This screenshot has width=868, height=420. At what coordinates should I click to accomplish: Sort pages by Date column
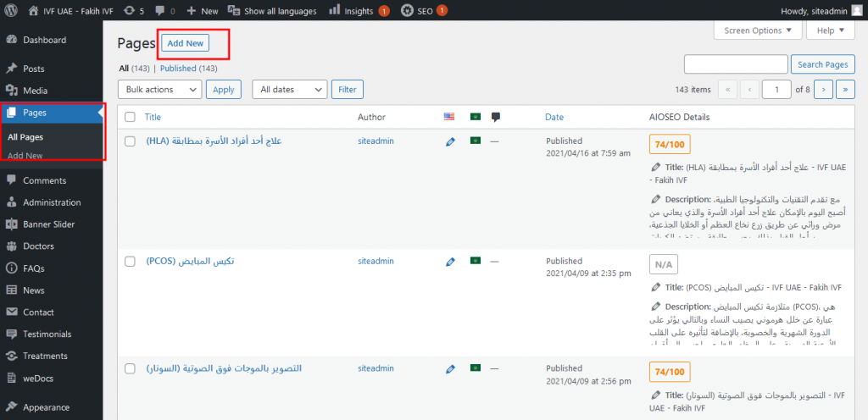pyautogui.click(x=554, y=117)
